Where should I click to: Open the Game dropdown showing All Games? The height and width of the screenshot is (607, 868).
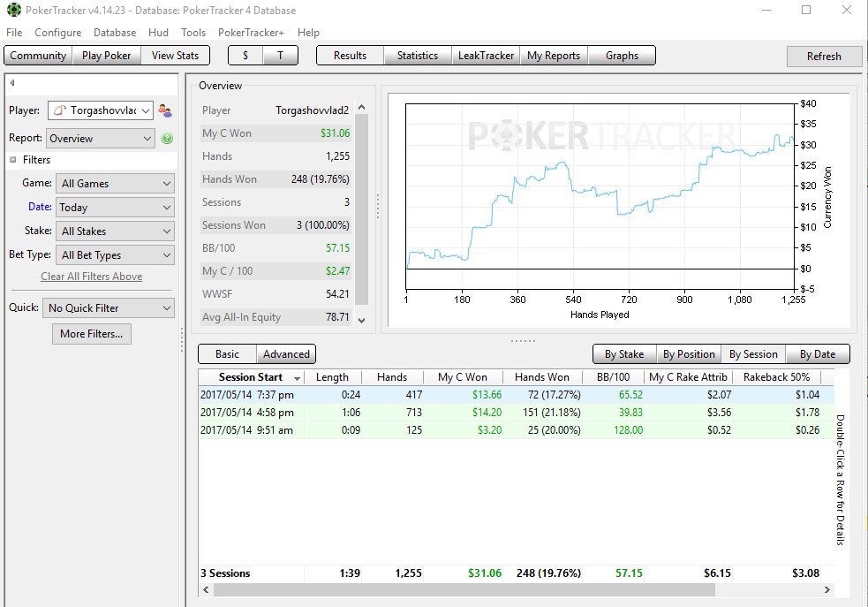point(115,183)
